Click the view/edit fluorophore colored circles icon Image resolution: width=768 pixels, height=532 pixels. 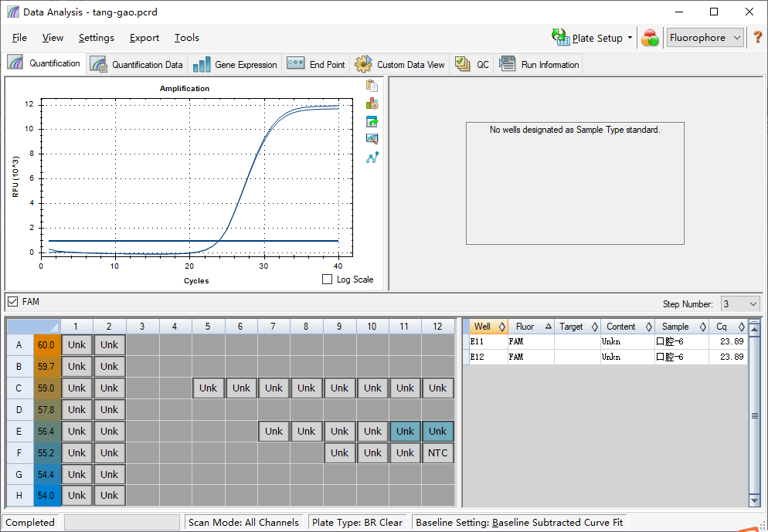(x=650, y=38)
